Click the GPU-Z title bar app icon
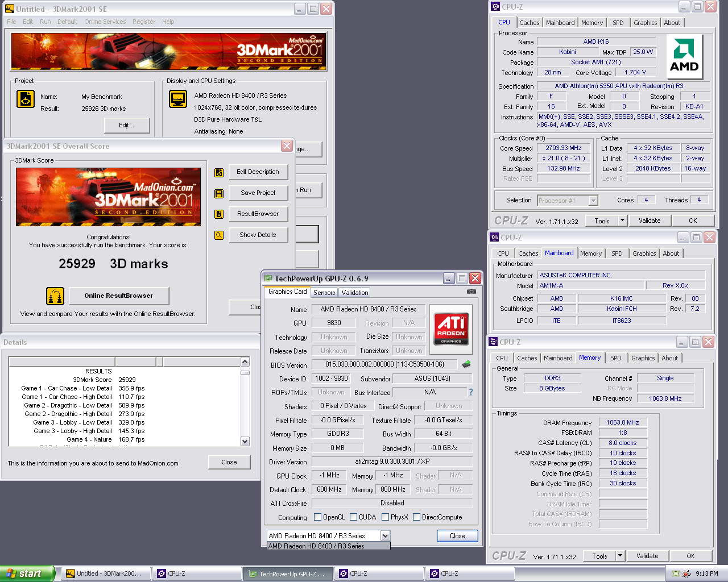 tap(268, 278)
